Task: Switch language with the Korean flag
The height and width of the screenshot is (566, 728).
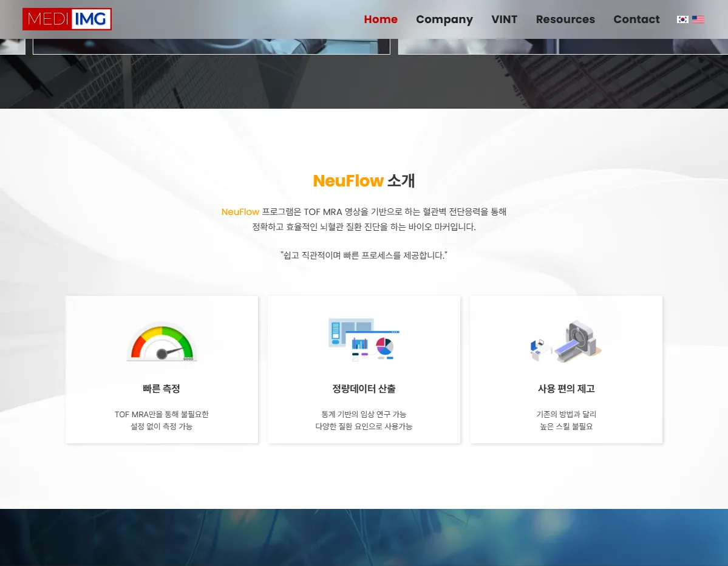Action: (x=682, y=19)
